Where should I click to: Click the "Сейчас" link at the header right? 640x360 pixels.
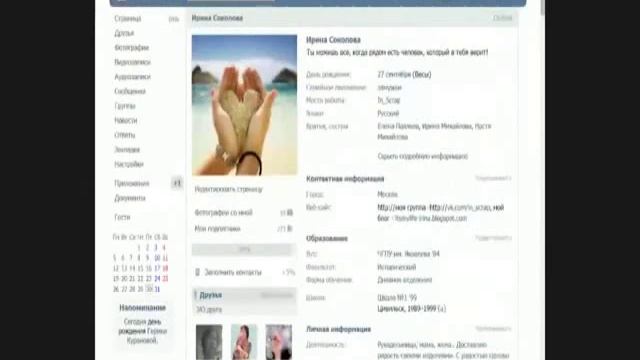502,18
